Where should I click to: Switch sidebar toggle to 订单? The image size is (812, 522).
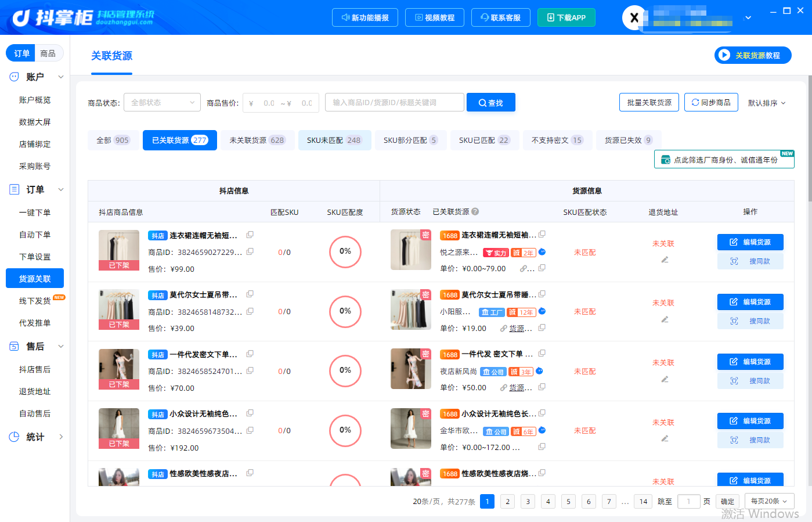(x=21, y=53)
